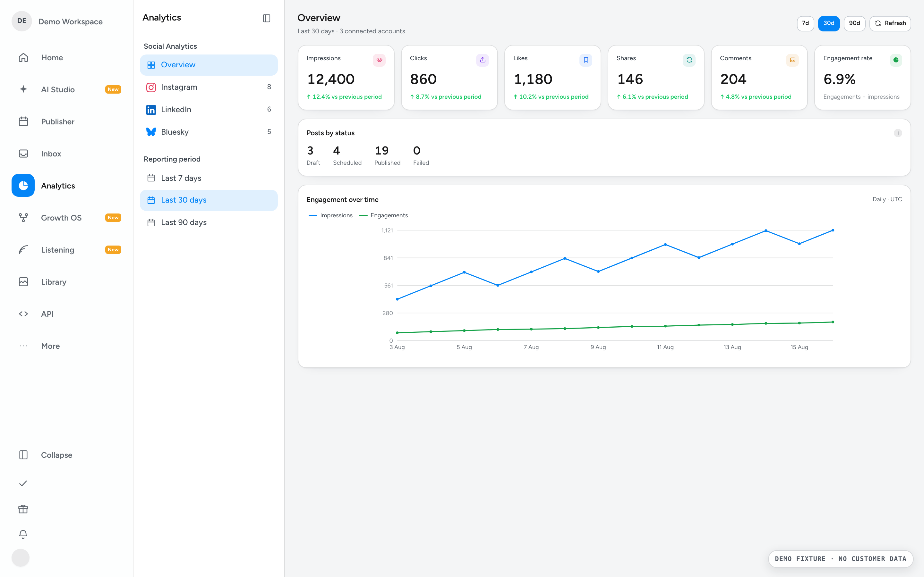The height and width of the screenshot is (577, 924).
Task: Switch range to 7d
Action: click(x=805, y=23)
